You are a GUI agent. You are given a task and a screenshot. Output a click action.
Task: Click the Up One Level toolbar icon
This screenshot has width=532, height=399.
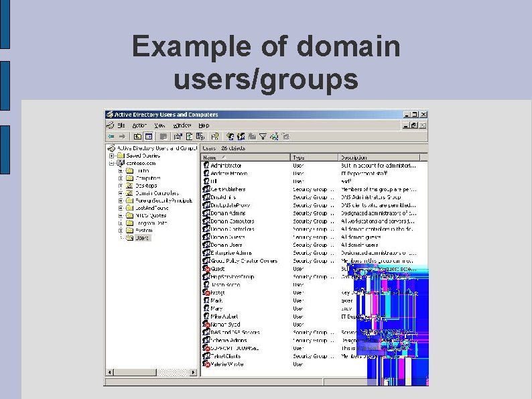[x=137, y=137]
